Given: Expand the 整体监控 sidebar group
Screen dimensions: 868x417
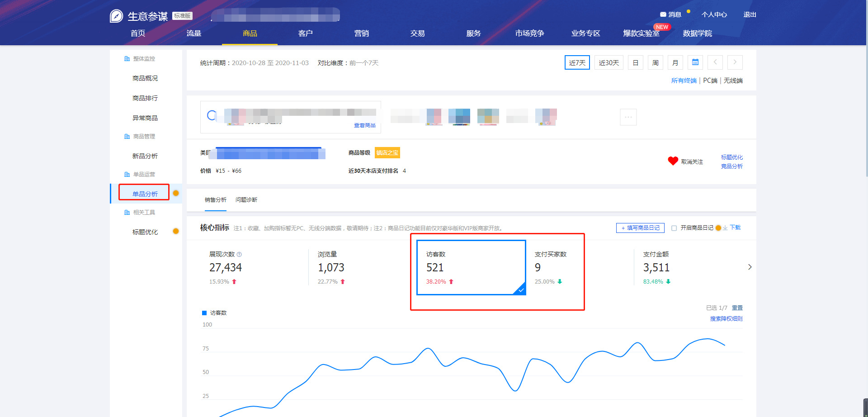Looking at the screenshot, I should pyautogui.click(x=144, y=59).
